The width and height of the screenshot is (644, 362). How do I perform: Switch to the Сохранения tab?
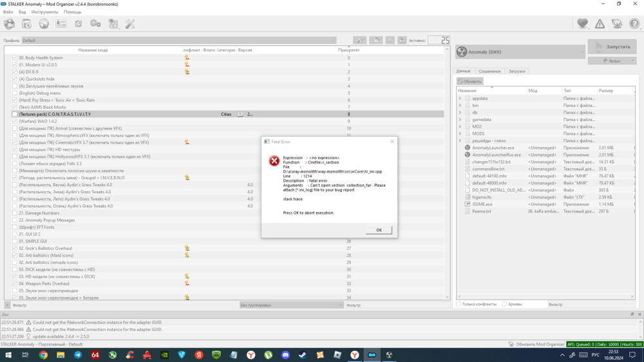tap(489, 71)
